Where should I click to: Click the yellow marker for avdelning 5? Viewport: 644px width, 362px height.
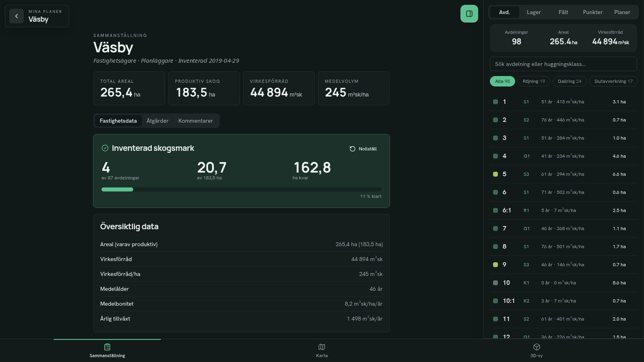click(495, 174)
